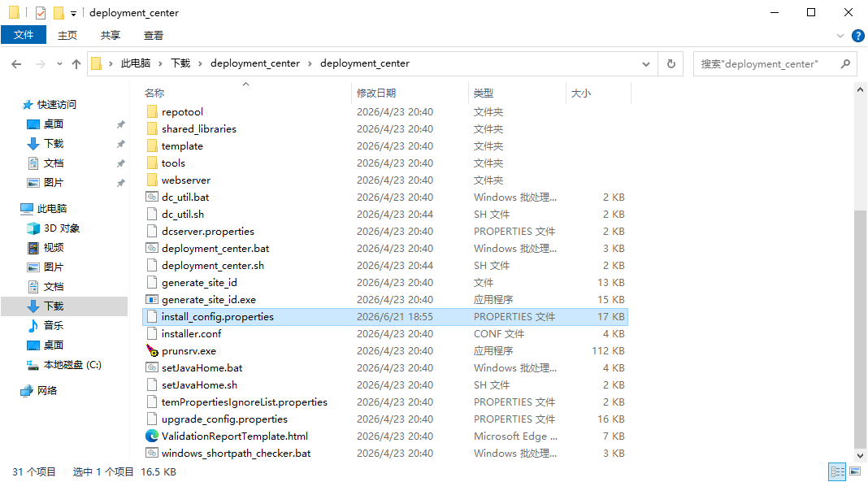Sort by Type (类型) column header
The width and height of the screenshot is (868, 482).
(x=484, y=93)
